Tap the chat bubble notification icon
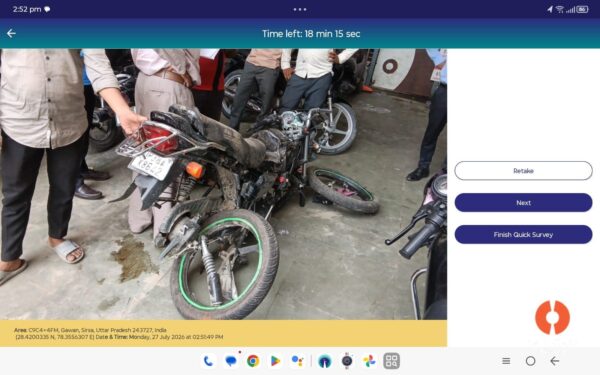600x375 pixels. coord(47,9)
